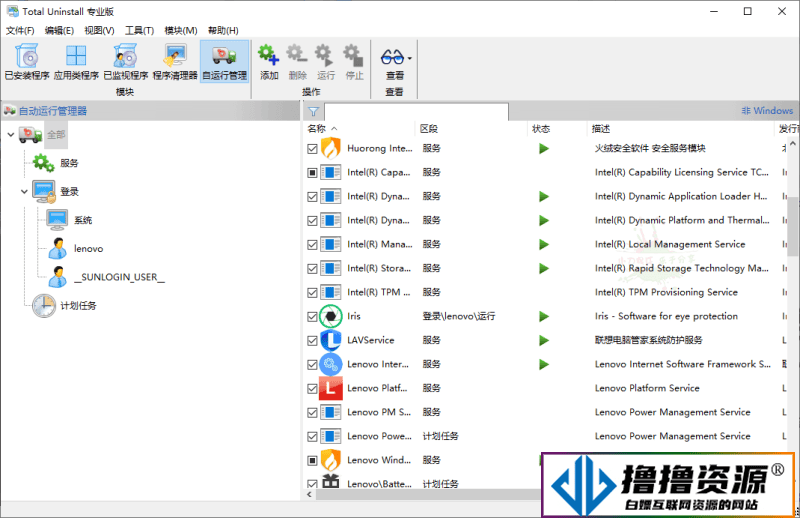Toggle the Intel(R) TPM checkbox
The height and width of the screenshot is (518, 800).
[312, 293]
